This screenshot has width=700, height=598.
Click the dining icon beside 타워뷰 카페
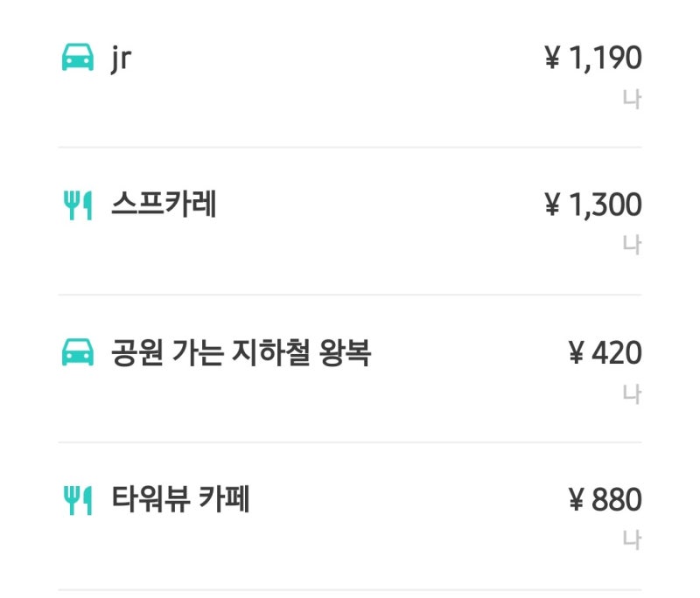[x=78, y=500]
